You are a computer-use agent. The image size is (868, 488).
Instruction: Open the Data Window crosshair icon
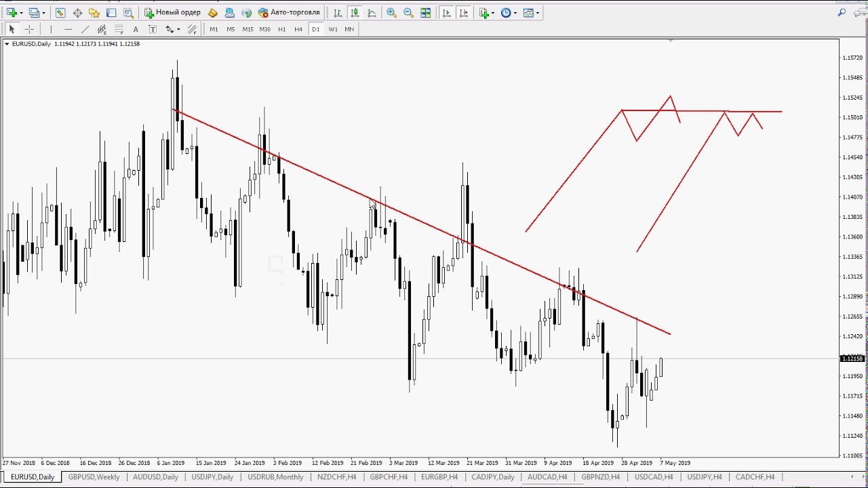(77, 13)
